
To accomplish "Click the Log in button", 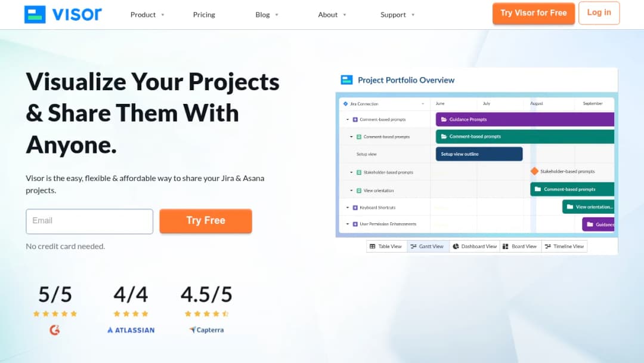I will (x=599, y=13).
